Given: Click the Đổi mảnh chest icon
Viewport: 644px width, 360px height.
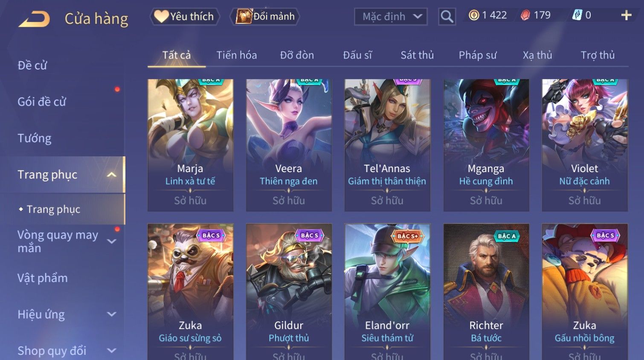Looking at the screenshot, I should pyautogui.click(x=244, y=16).
